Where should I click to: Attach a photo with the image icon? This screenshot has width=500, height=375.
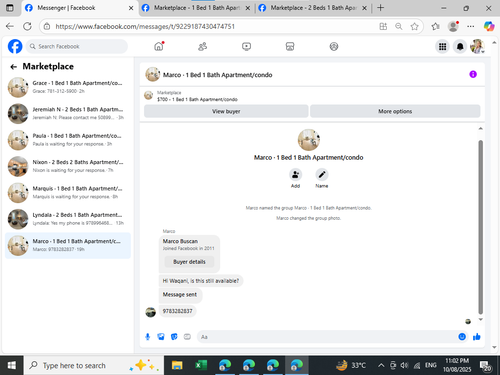161,337
